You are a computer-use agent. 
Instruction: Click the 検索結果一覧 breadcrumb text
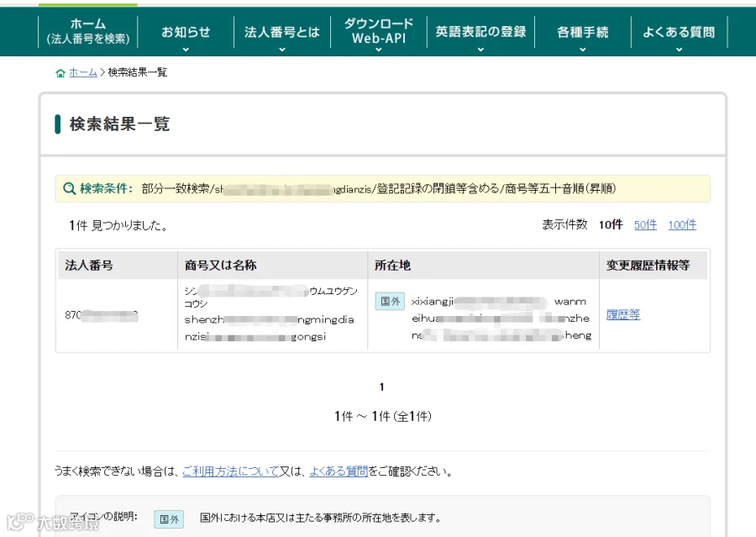(x=138, y=72)
